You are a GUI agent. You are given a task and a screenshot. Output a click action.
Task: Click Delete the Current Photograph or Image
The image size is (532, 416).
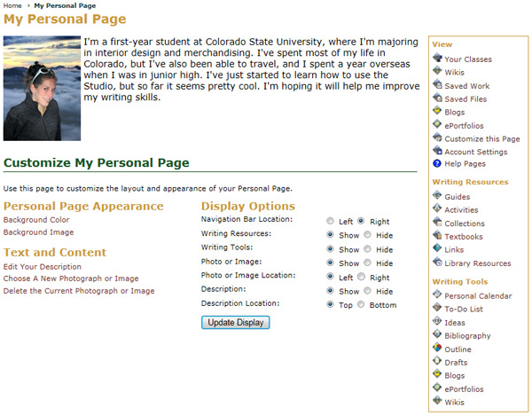(79, 291)
